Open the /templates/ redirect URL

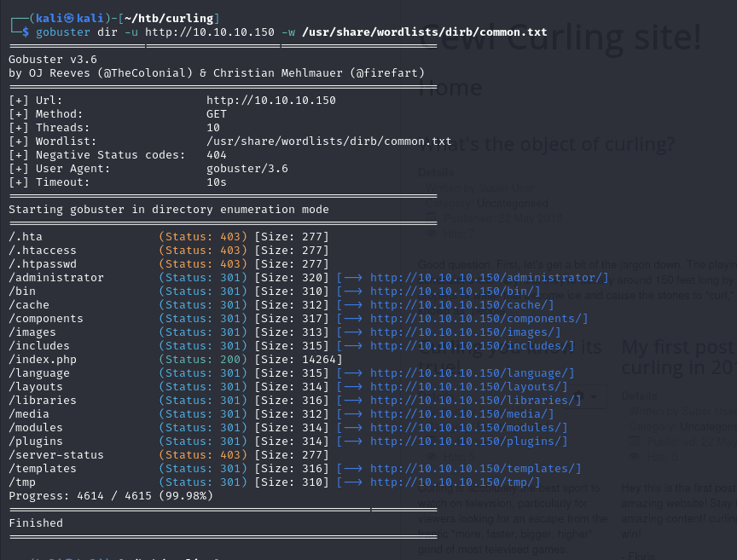[475, 469]
